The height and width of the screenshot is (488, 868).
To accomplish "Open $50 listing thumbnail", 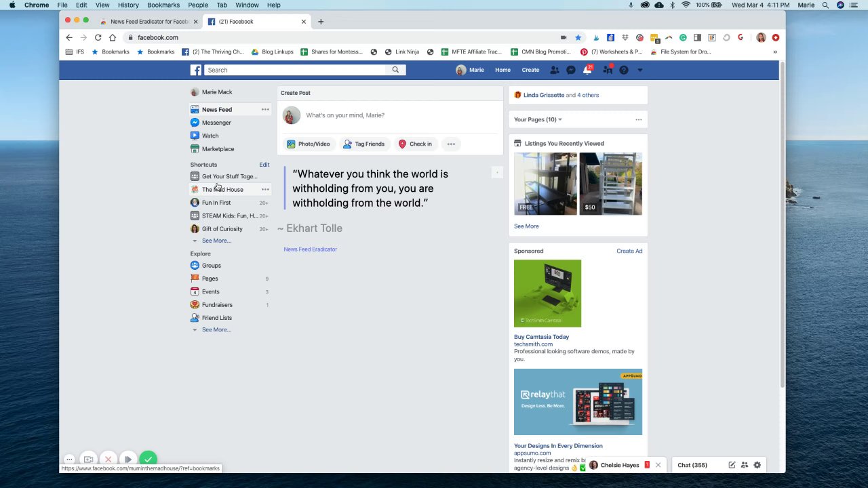I will [610, 184].
